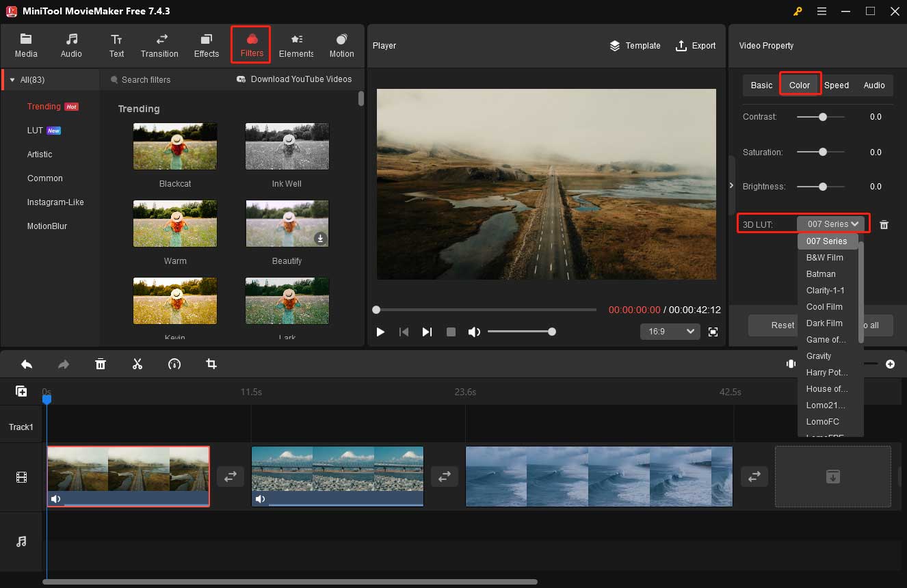Adjust the Brightness slider
The image size is (907, 588).
821,186
